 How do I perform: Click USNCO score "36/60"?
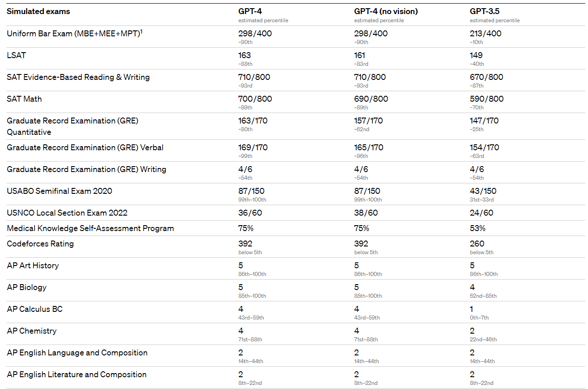click(250, 213)
